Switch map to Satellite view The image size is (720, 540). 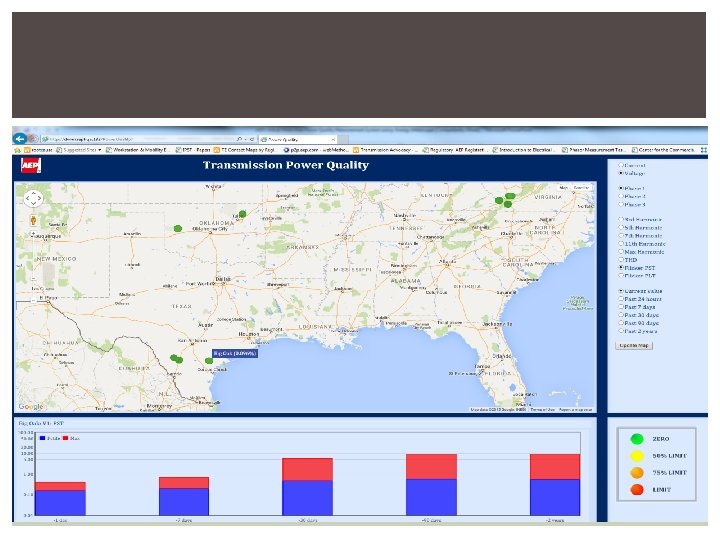(x=581, y=188)
